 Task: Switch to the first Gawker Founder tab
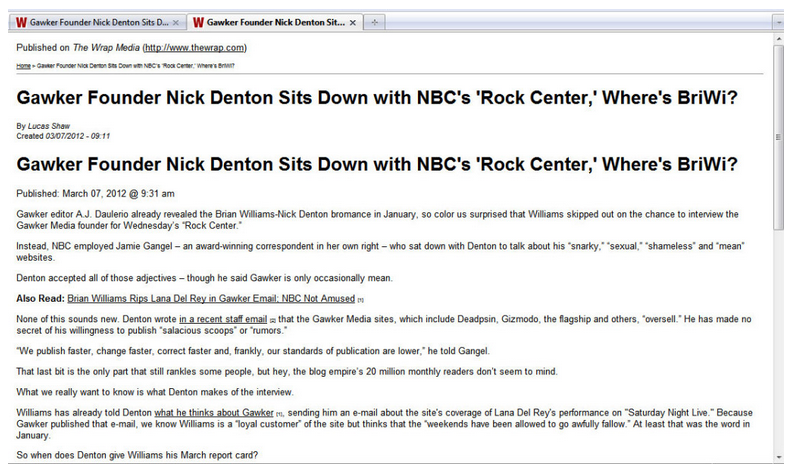(98, 22)
